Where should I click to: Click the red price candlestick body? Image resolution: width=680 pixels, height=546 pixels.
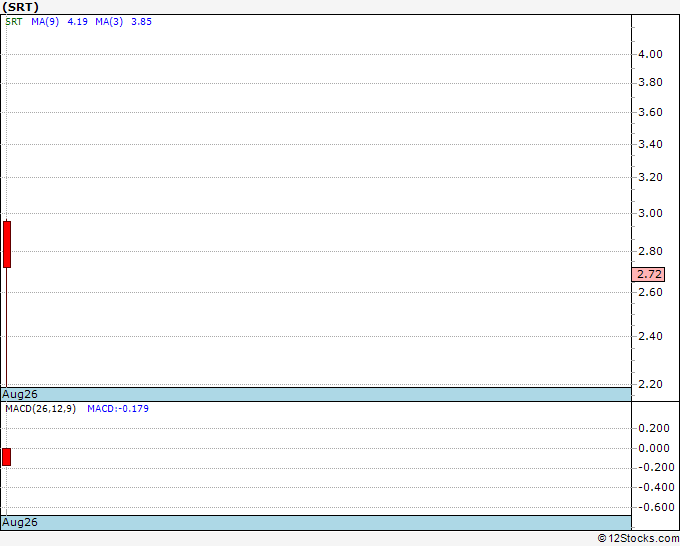point(7,244)
